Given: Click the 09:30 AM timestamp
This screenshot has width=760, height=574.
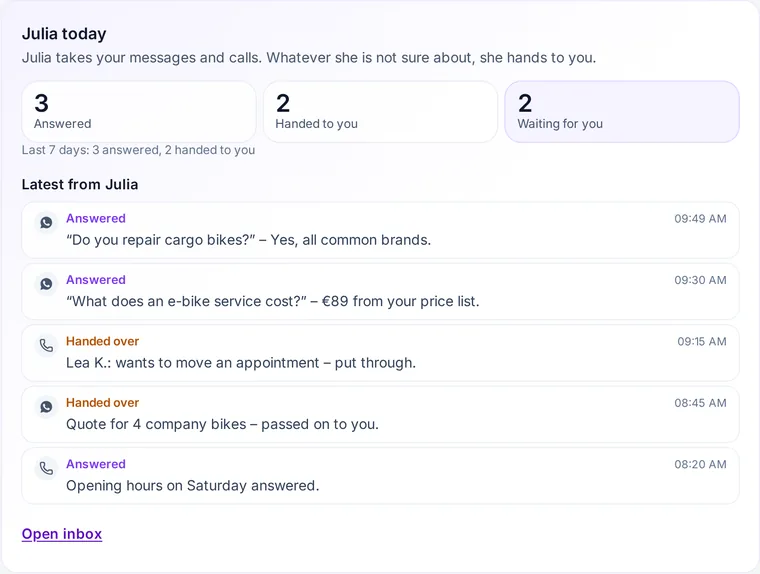Looking at the screenshot, I should 700,280.
